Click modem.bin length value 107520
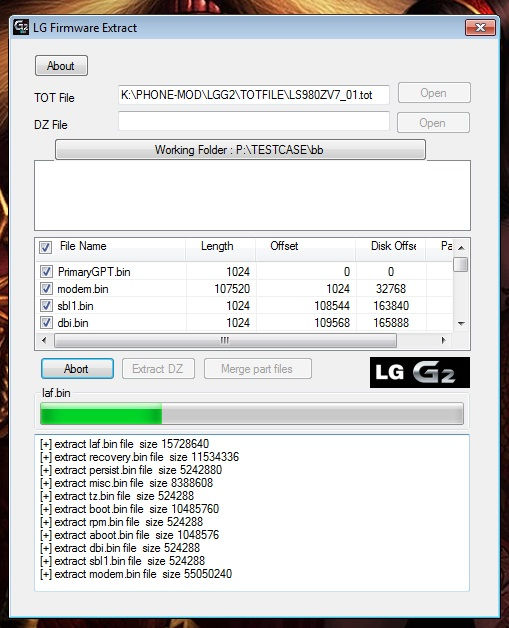 (232, 289)
